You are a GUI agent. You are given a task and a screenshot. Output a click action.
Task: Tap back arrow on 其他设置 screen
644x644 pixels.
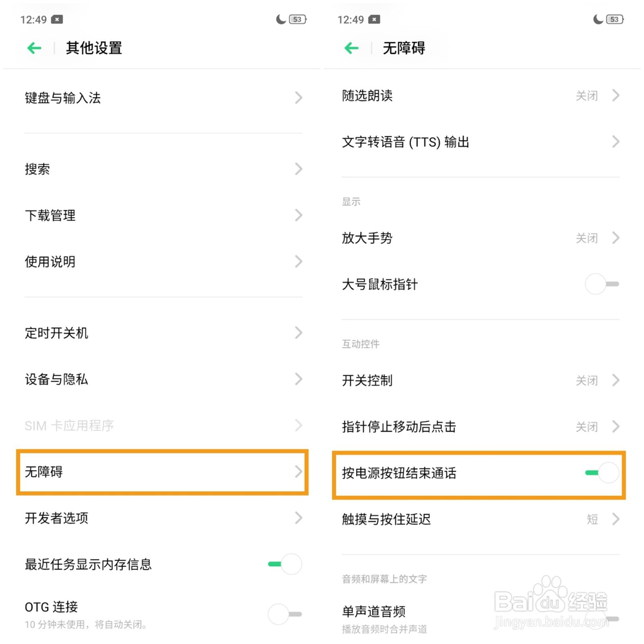(x=34, y=48)
